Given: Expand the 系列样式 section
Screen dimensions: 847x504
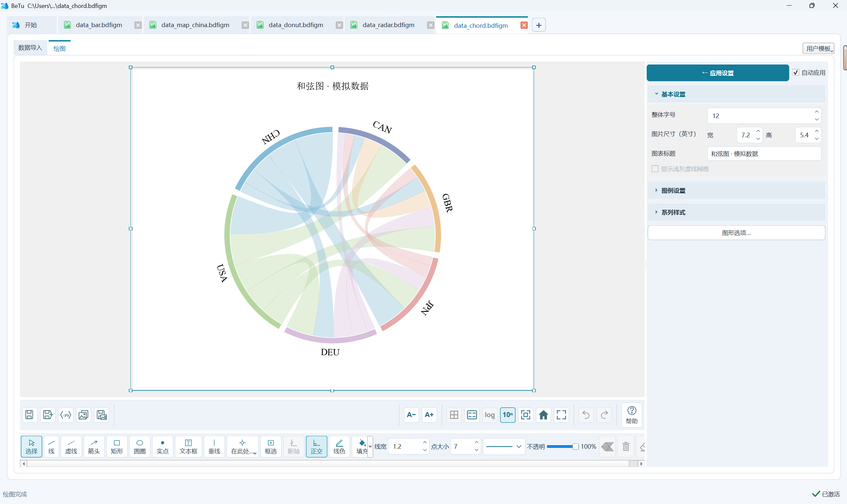Looking at the screenshot, I should click(736, 212).
